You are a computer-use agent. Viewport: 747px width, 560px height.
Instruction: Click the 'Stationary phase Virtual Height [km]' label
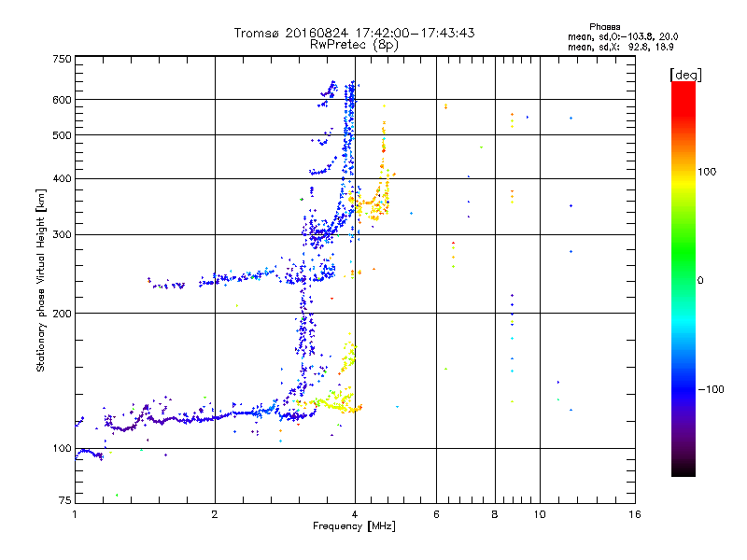[41, 280]
